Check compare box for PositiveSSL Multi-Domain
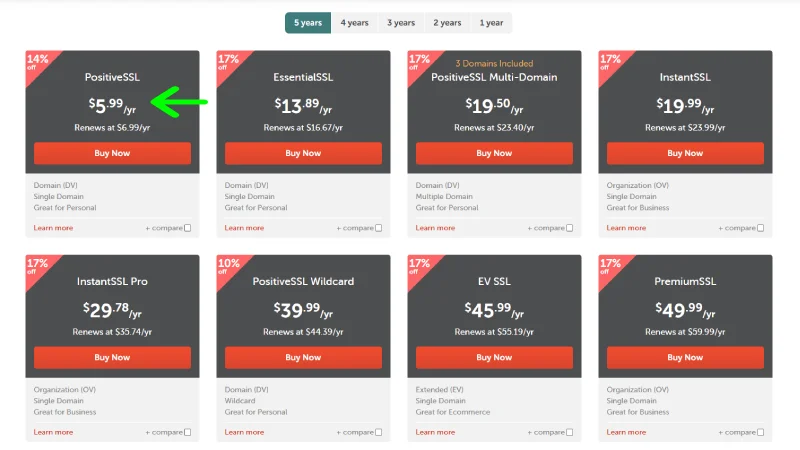The image size is (800, 450). (x=569, y=228)
